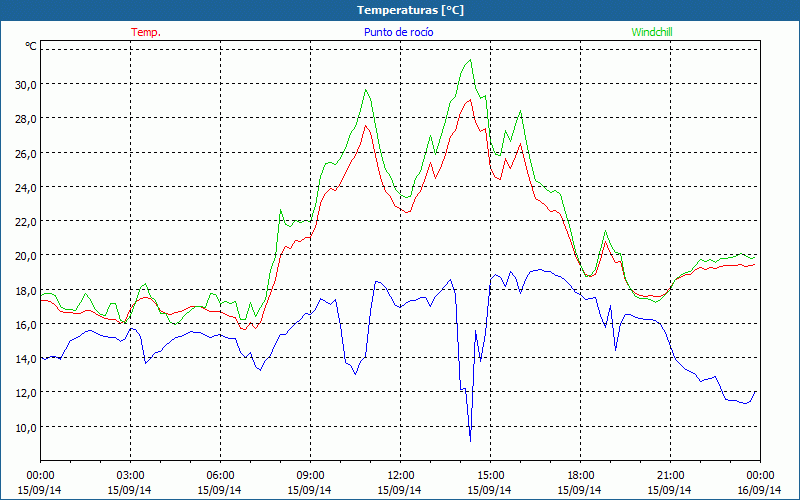800x500 pixels.
Task: Click the Temperaturas [°C] title bar
Action: point(400,10)
